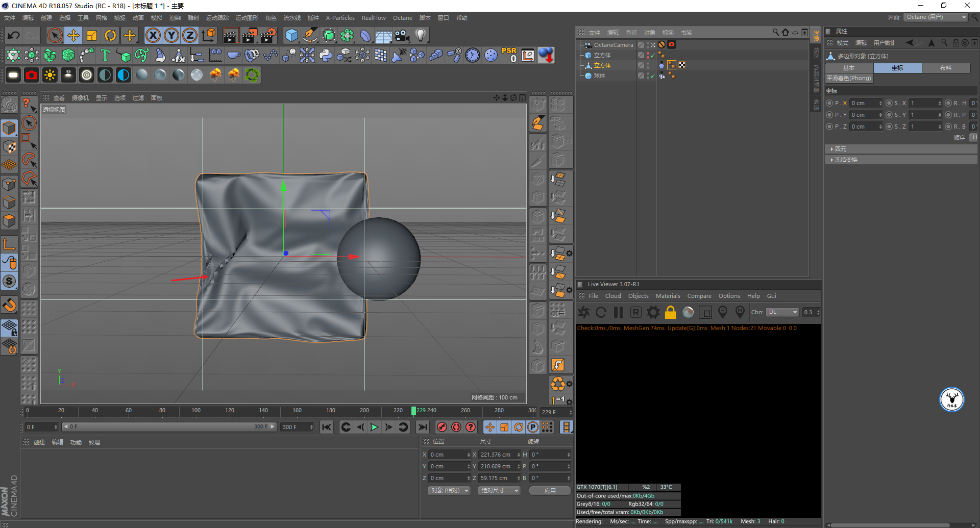Toggle Y axis lock

pyautogui.click(x=171, y=35)
